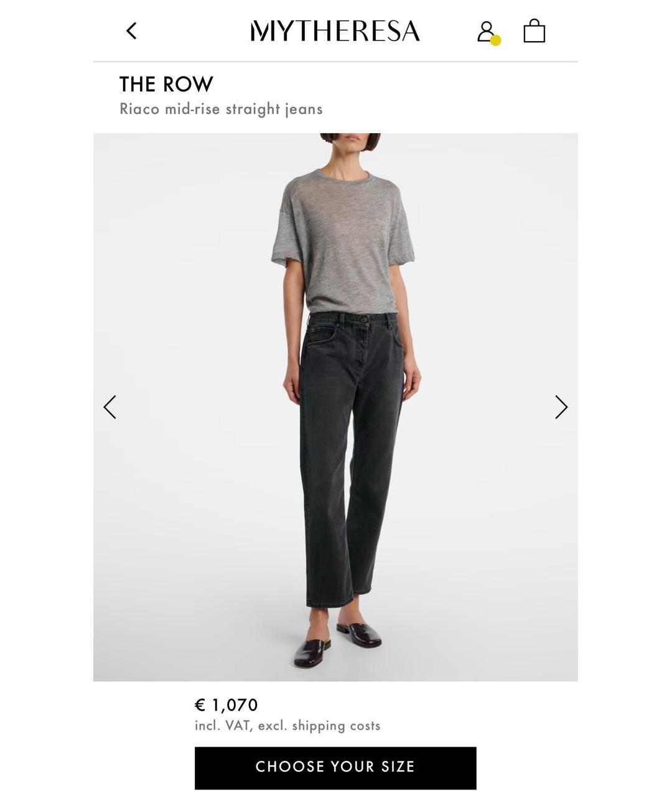Open the main product photo
The width and height of the screenshot is (672, 797).
pos(335,407)
